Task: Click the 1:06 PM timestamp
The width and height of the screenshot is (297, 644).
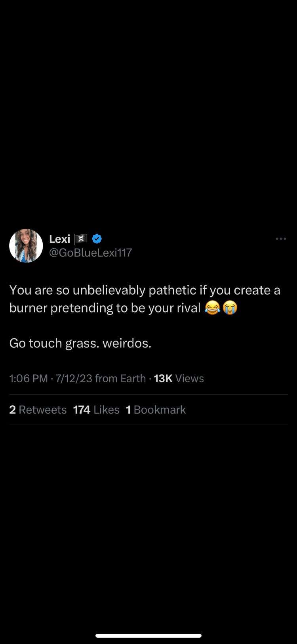Action: (x=28, y=378)
